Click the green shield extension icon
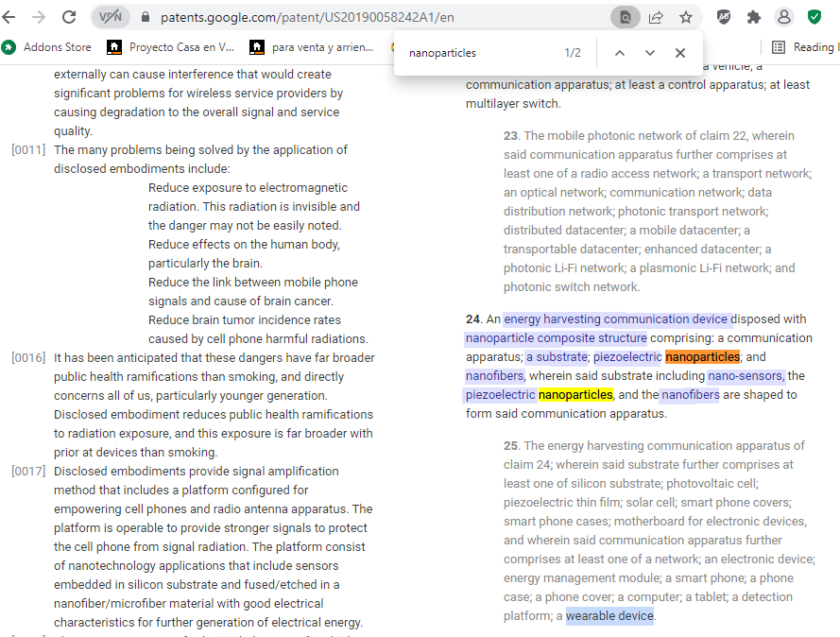 pos(814,17)
